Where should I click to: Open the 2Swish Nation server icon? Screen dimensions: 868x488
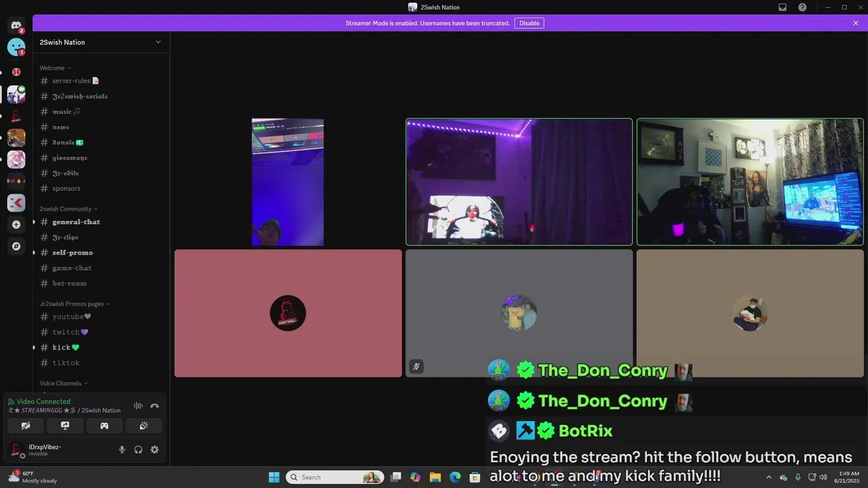click(16, 94)
